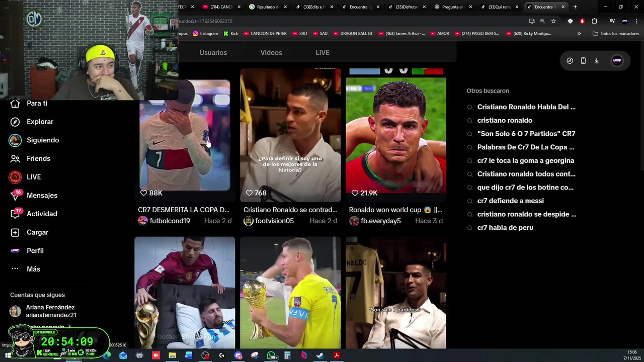This screenshot has width=644, height=362.
Task: Open the DRAGON BALL GT bookmark
Action: (353, 34)
